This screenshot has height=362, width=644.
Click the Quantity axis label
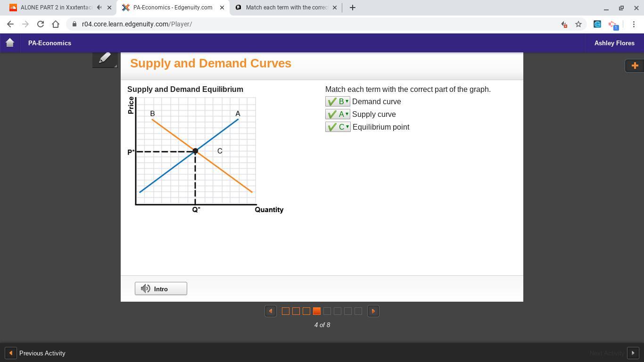click(269, 210)
